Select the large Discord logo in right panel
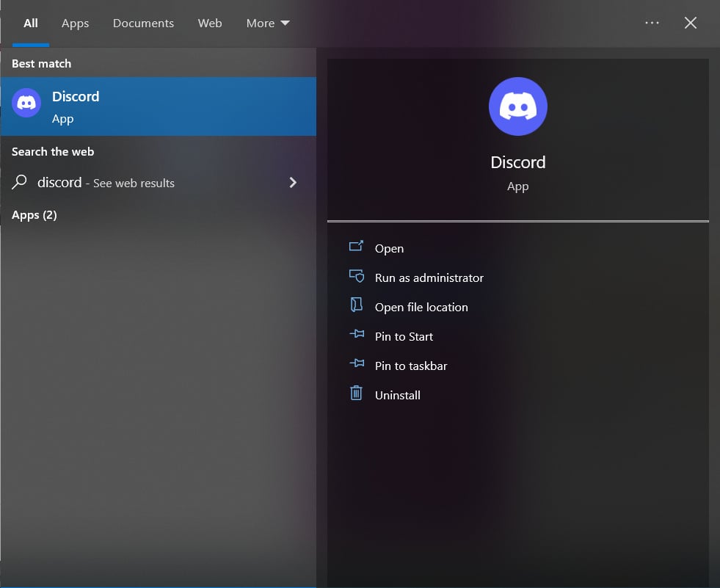Screen dimensions: 720x588 click(518, 106)
